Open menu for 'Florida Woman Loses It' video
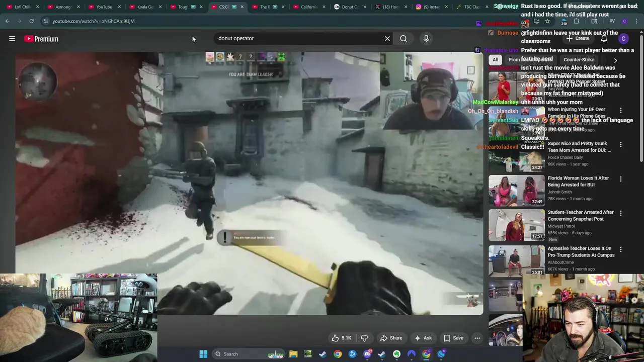 pyautogui.click(x=620, y=179)
